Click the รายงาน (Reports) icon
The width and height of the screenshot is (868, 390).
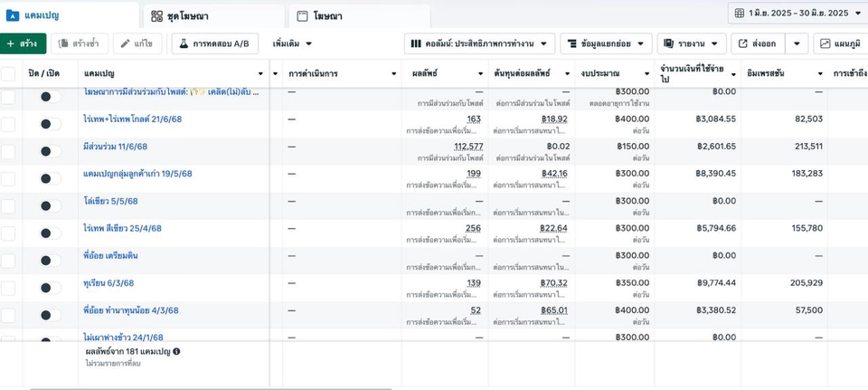(669, 43)
